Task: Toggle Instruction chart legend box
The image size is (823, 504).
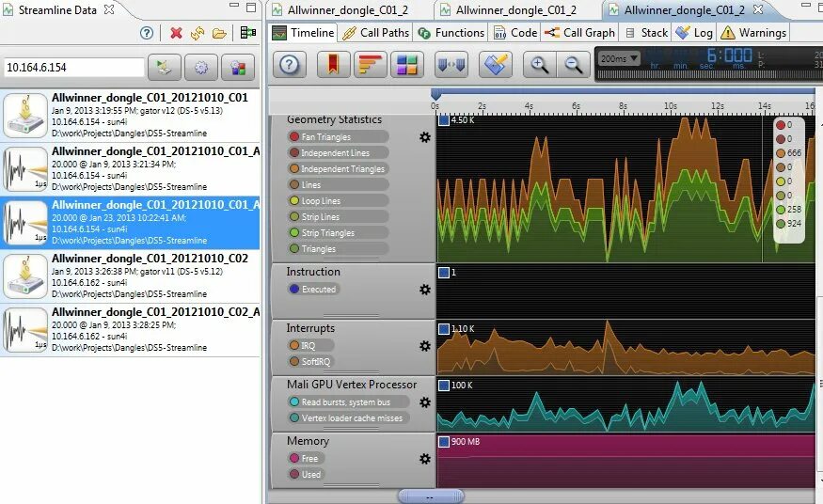Action: pyautogui.click(x=444, y=272)
